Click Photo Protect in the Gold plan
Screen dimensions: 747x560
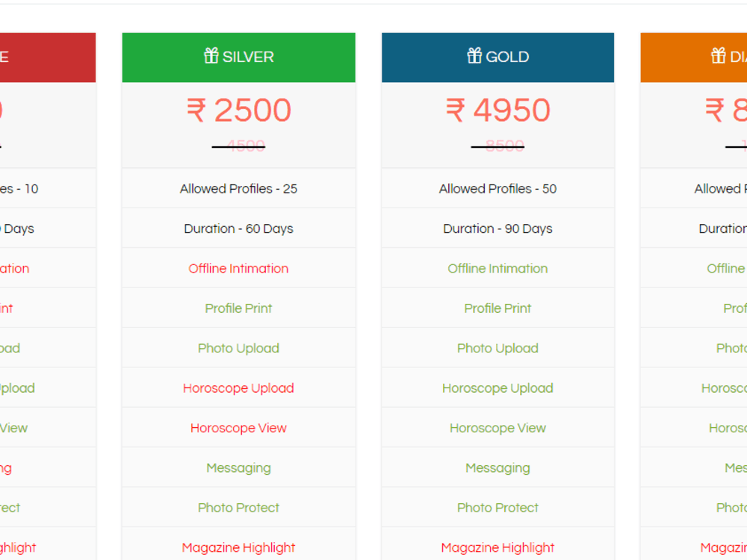(498, 508)
